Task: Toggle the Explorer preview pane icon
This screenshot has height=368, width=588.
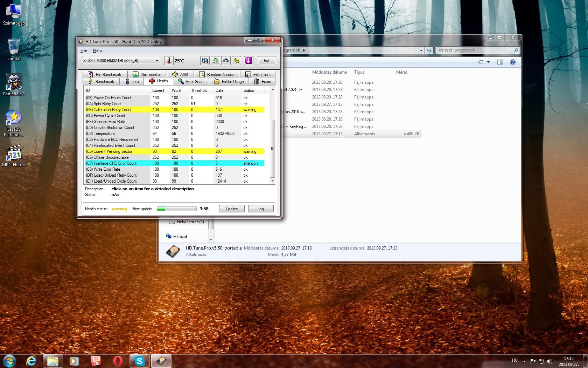Action: pyautogui.click(x=500, y=62)
